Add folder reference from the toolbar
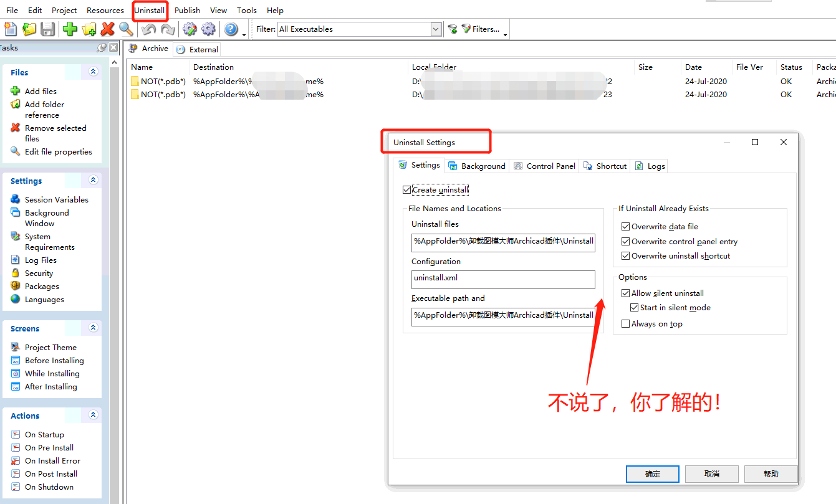 [x=89, y=29]
